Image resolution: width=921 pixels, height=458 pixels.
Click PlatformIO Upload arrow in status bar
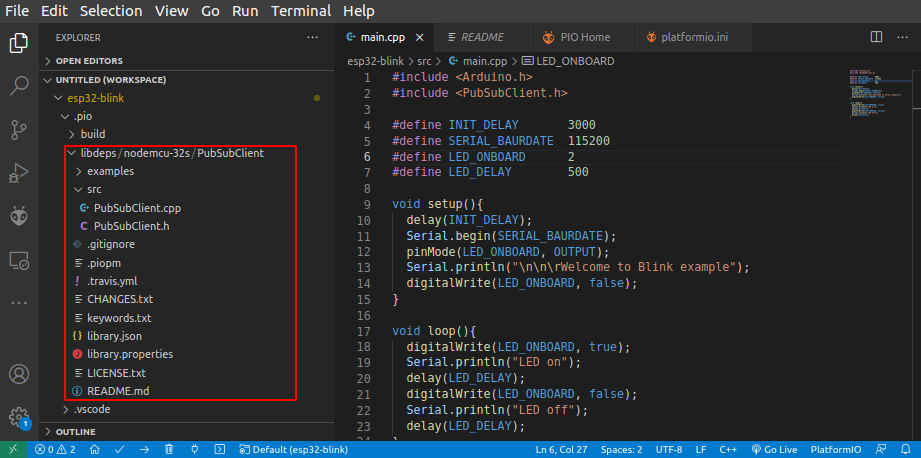click(x=144, y=449)
